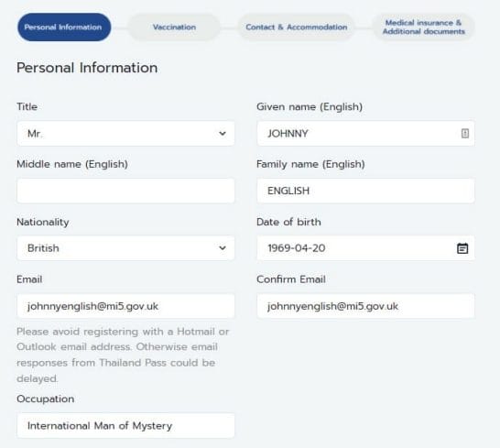Click the Family name field with ENGLISH
Screen dimensions: 500x448
pos(365,191)
